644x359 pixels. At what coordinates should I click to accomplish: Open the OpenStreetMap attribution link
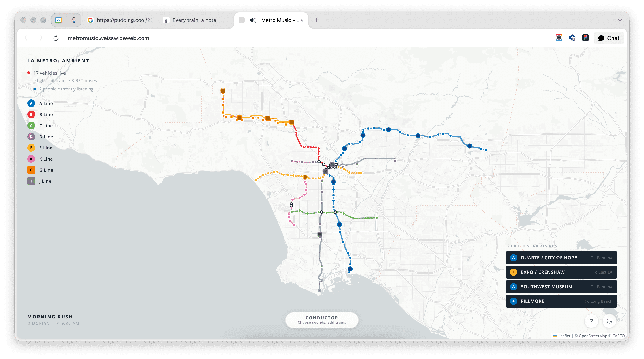pyautogui.click(x=593, y=336)
